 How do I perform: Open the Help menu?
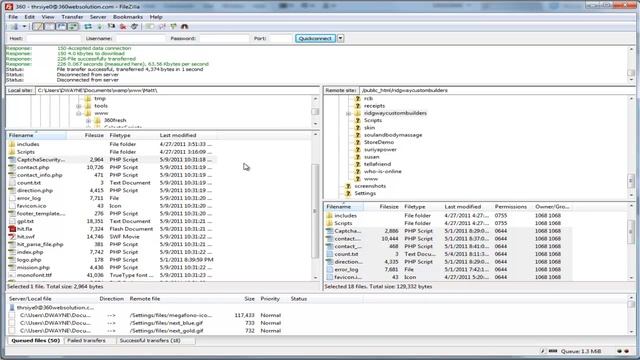coord(156,17)
